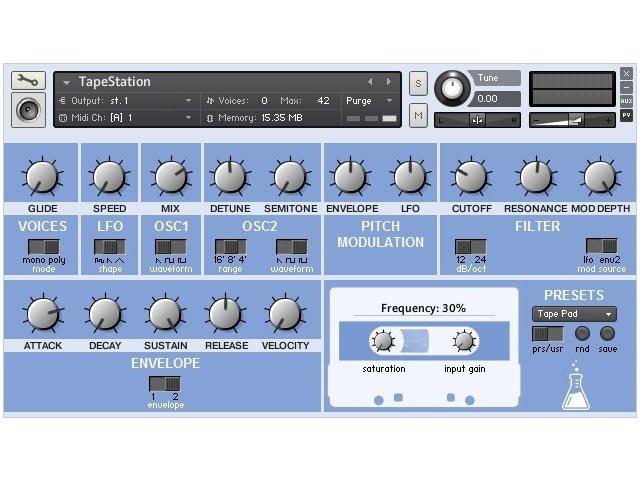Viewport: 640px width, 480px height.
Task: Toggle the filter 12/24 dB/oct switch
Action: coord(469,246)
